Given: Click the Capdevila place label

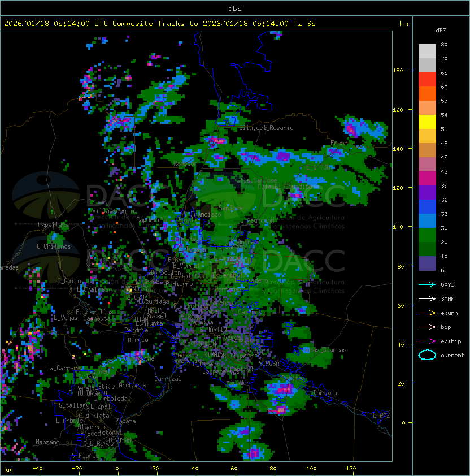Looking at the screenshot, I should pos(152,219).
